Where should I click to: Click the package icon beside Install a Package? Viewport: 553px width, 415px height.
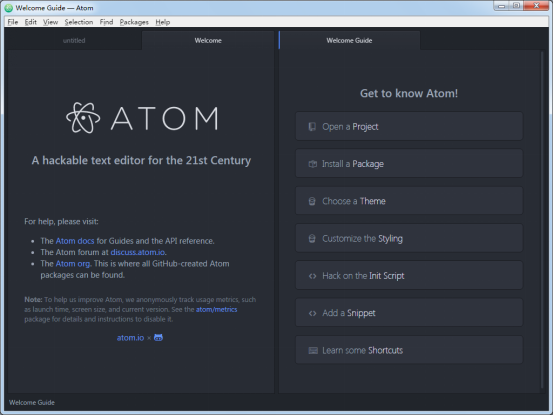pyautogui.click(x=312, y=164)
